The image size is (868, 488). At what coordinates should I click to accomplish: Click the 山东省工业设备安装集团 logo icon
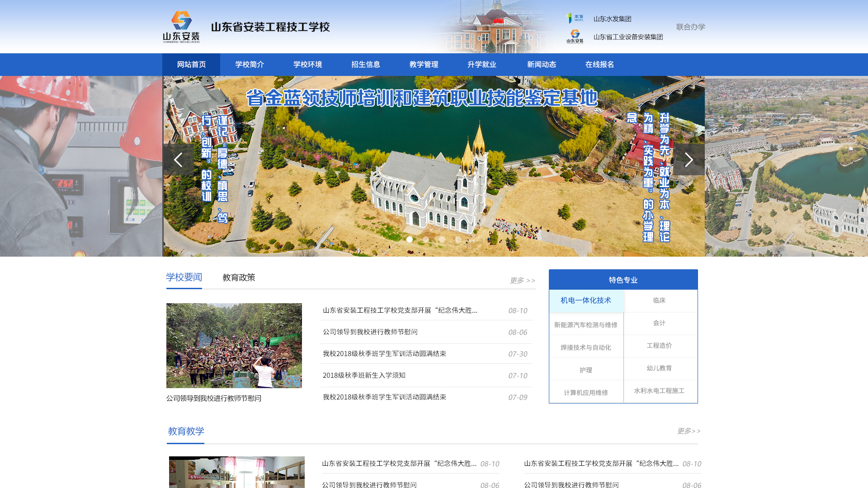575,37
